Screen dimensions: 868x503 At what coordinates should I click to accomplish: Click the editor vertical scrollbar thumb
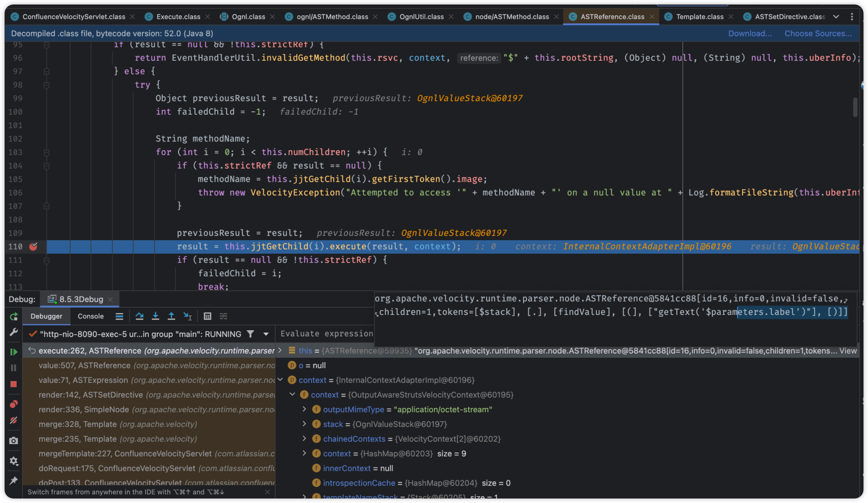pyautogui.click(x=855, y=107)
